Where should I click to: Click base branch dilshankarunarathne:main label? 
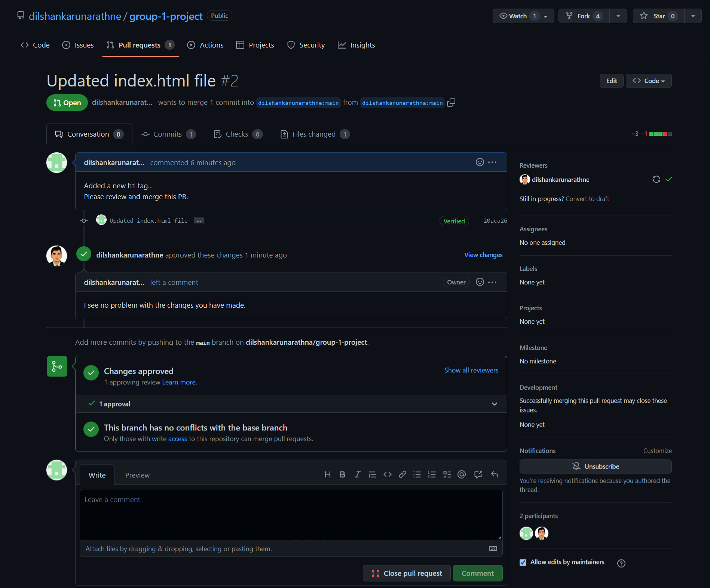coord(298,103)
